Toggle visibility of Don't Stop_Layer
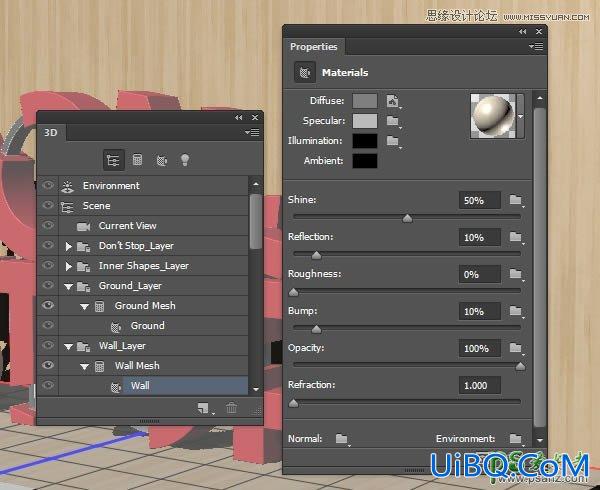600x490 pixels. click(x=48, y=245)
